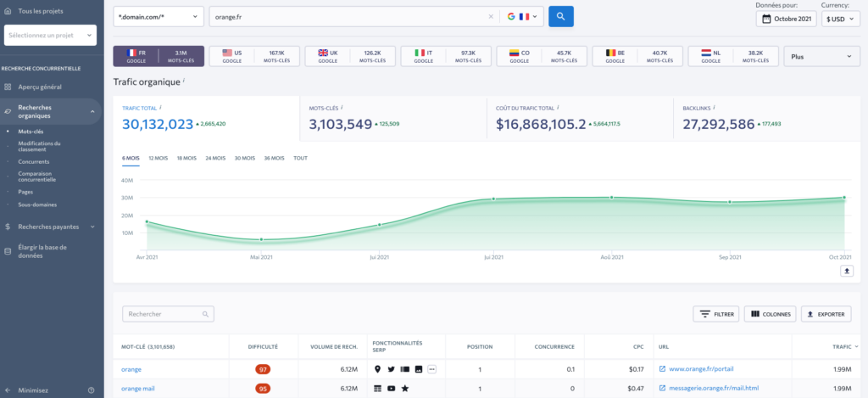The height and width of the screenshot is (398, 868).
Task: Open the Tous les projets home icon
Action: pyautogui.click(x=7, y=10)
